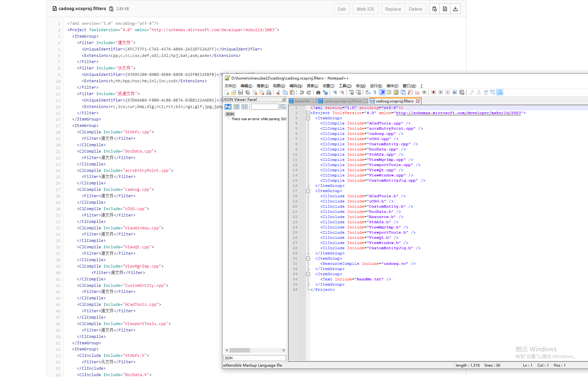
Task: Toggle the Document Map panel
Action: pyautogui.click(x=396, y=92)
